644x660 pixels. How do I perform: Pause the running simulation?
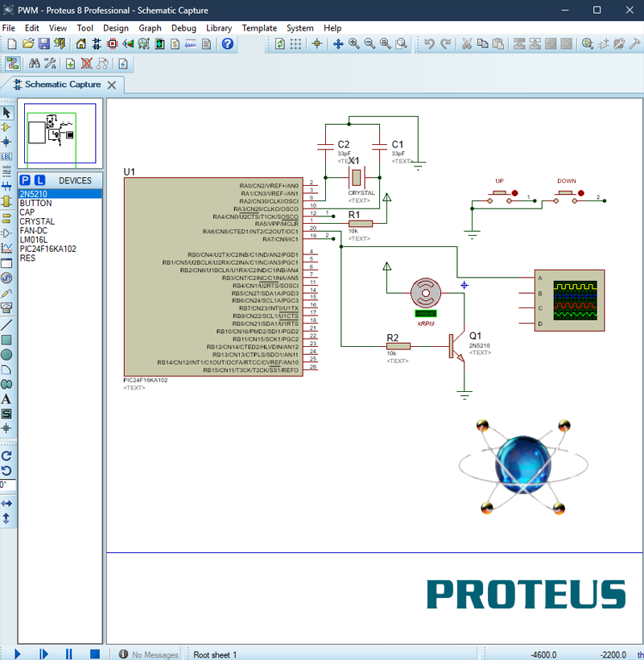coord(68,654)
